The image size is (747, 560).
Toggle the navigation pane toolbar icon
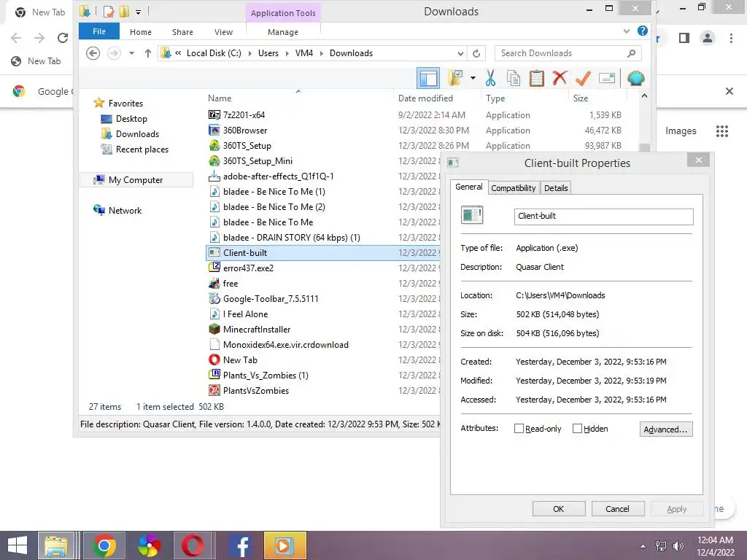427,78
